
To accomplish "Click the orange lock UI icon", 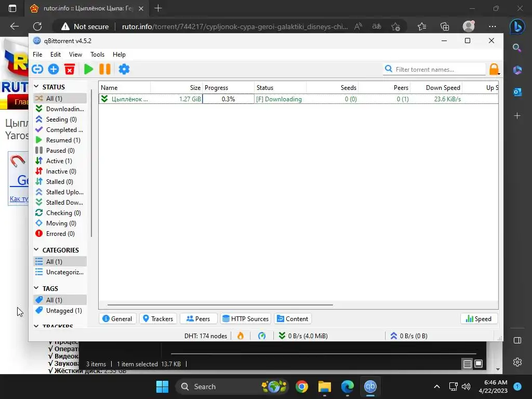I will click(494, 69).
